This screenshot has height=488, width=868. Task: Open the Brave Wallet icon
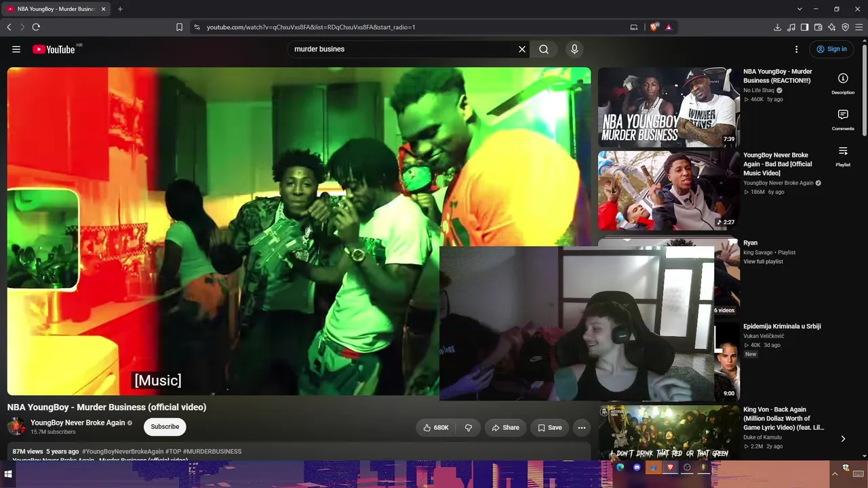coord(818,27)
